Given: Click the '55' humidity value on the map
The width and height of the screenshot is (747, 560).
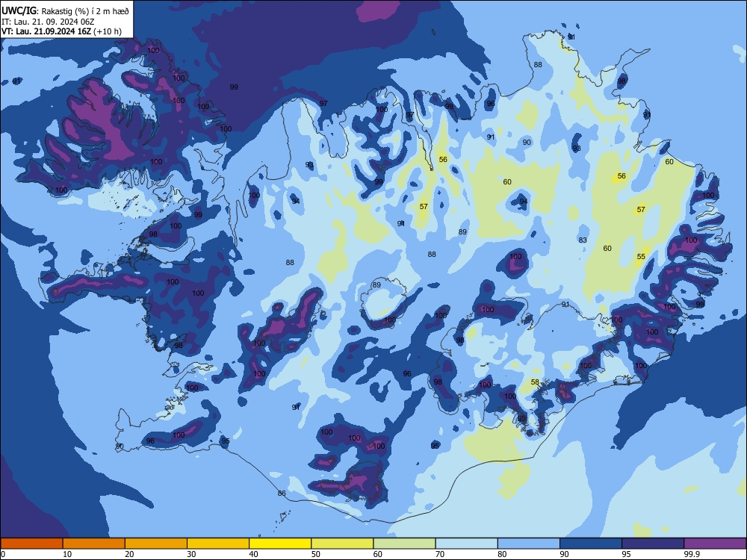Looking at the screenshot, I should point(641,257).
